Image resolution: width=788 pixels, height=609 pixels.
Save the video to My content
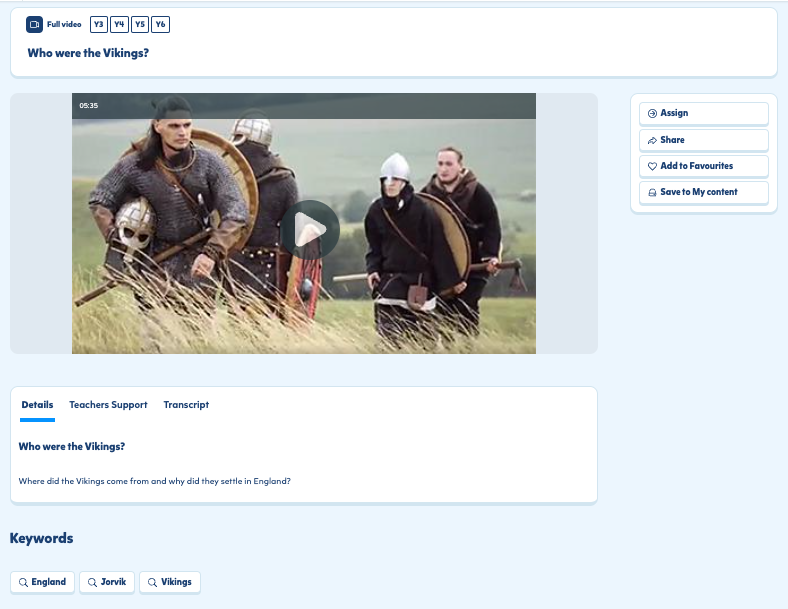(x=703, y=192)
